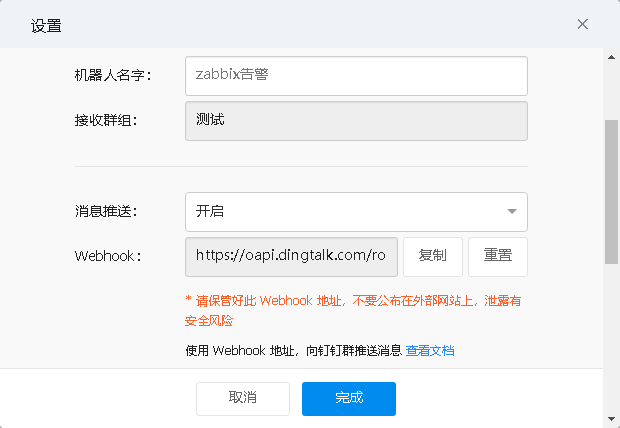The image size is (620, 428).
Task: Click the 使用 Webhook 地址 description text
Action: (294, 350)
